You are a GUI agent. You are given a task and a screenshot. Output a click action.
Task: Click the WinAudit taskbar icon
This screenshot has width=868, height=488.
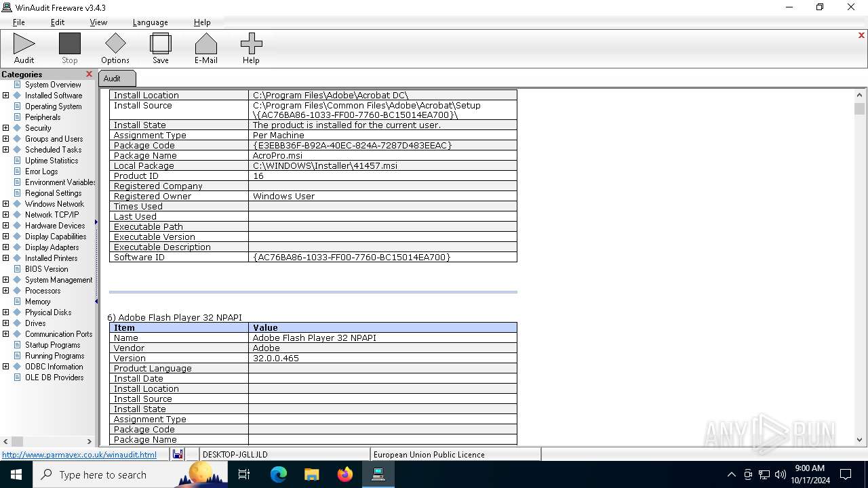(x=378, y=474)
